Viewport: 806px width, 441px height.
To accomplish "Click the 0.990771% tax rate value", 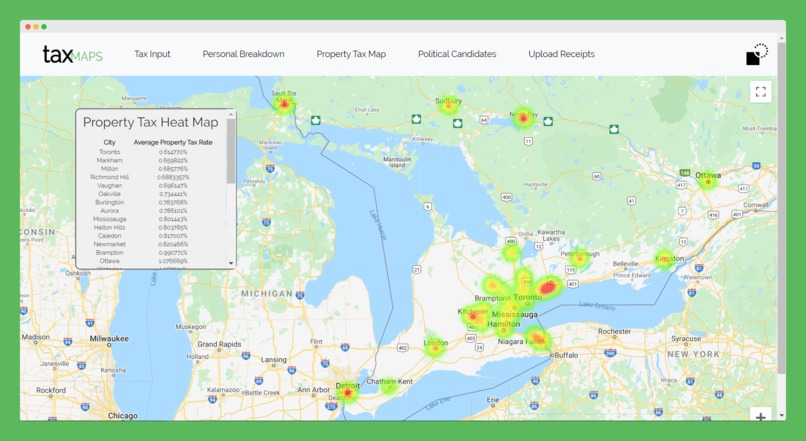I will pyautogui.click(x=173, y=252).
